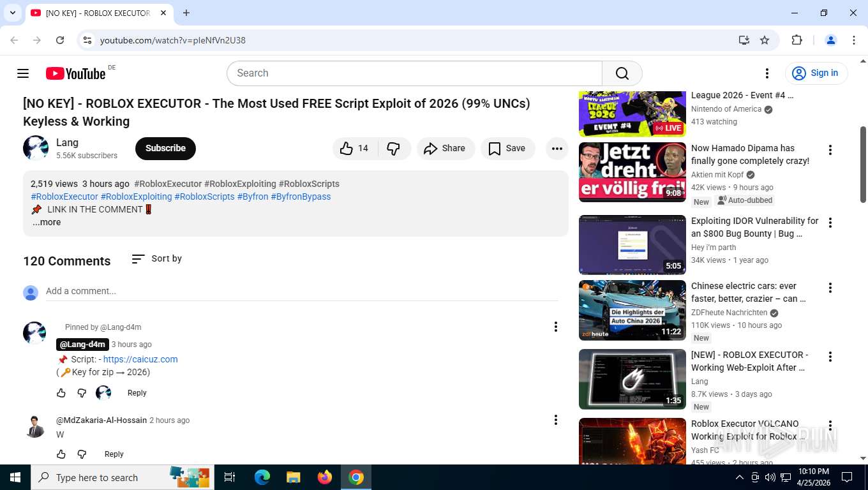The image size is (868, 490).
Task: Dislike the pinned comment by @Lang-d4m
Action: (x=82, y=393)
